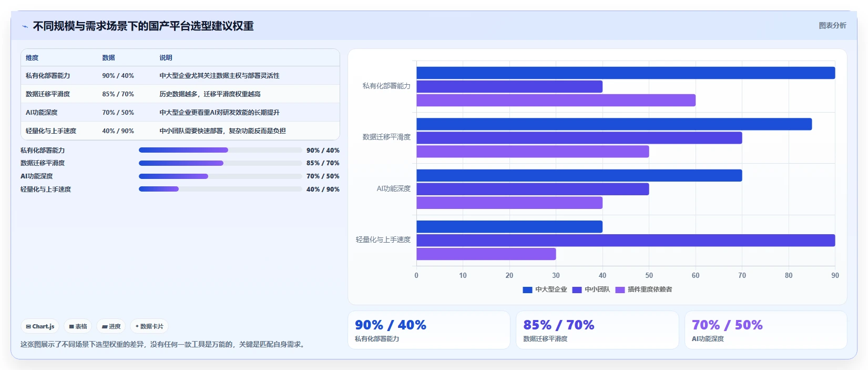Click the x-axis tick label 50

point(649,275)
